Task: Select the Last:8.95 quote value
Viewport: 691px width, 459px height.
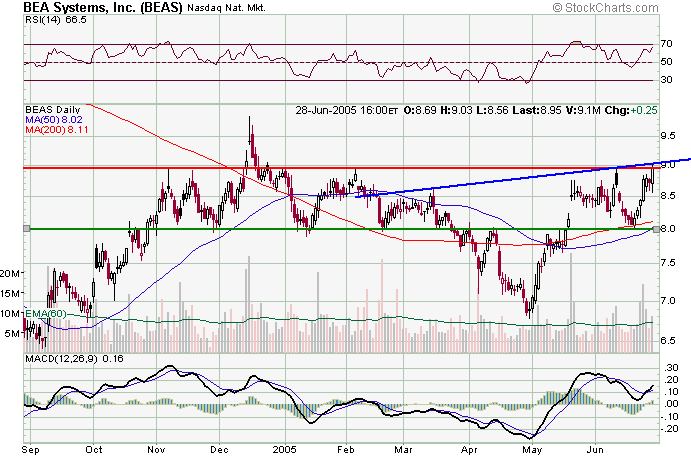Action: click(x=536, y=110)
